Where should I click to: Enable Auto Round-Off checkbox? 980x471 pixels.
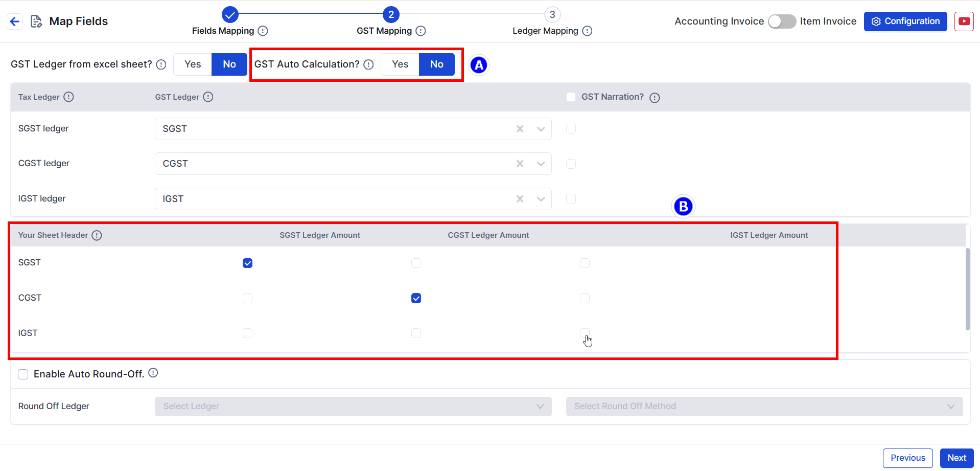pos(23,374)
